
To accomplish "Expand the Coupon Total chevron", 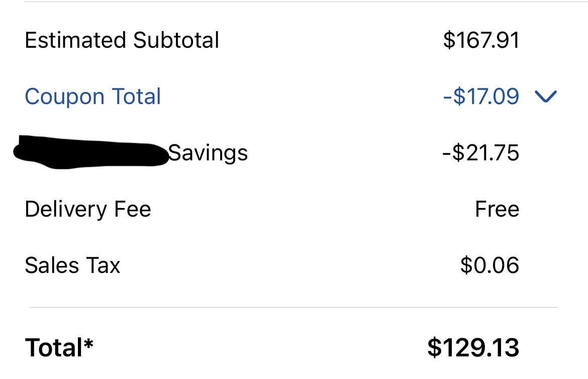I will point(546,97).
